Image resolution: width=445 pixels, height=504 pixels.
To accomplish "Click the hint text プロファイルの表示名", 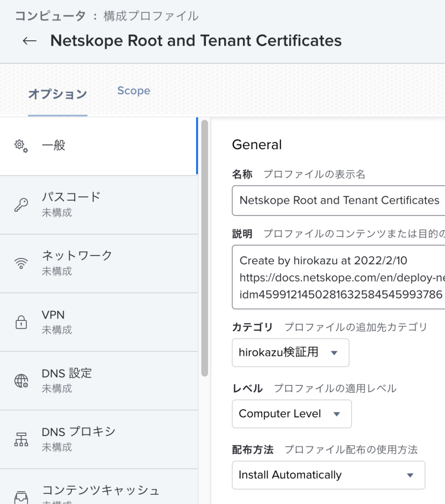I will click(314, 174).
